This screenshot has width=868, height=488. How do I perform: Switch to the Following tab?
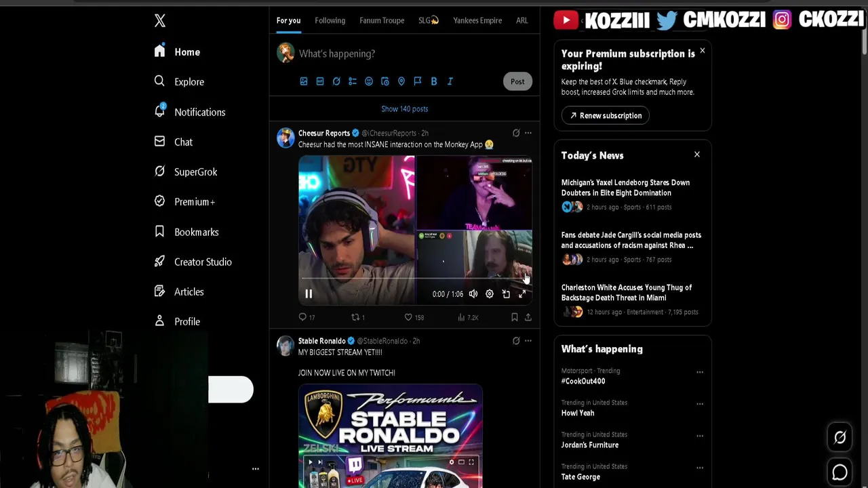point(330,20)
